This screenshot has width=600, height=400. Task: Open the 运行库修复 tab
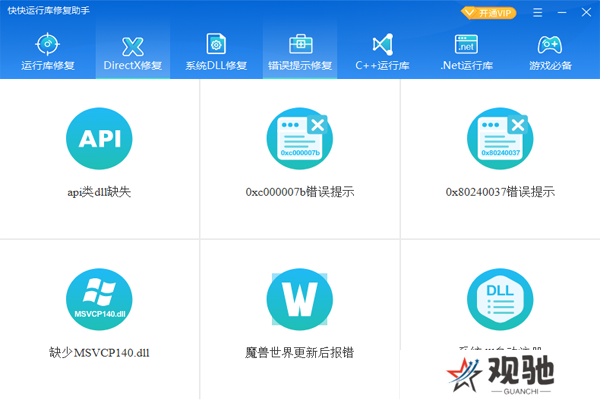click(47, 52)
